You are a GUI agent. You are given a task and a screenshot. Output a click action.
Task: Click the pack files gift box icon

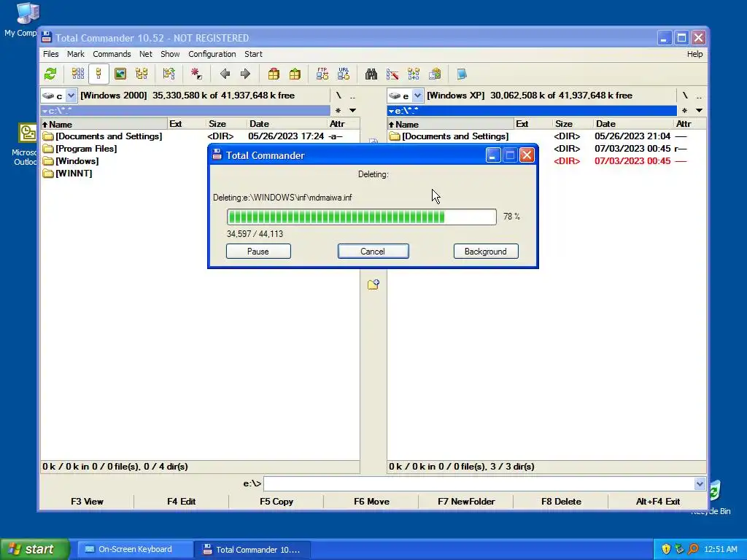(x=274, y=74)
